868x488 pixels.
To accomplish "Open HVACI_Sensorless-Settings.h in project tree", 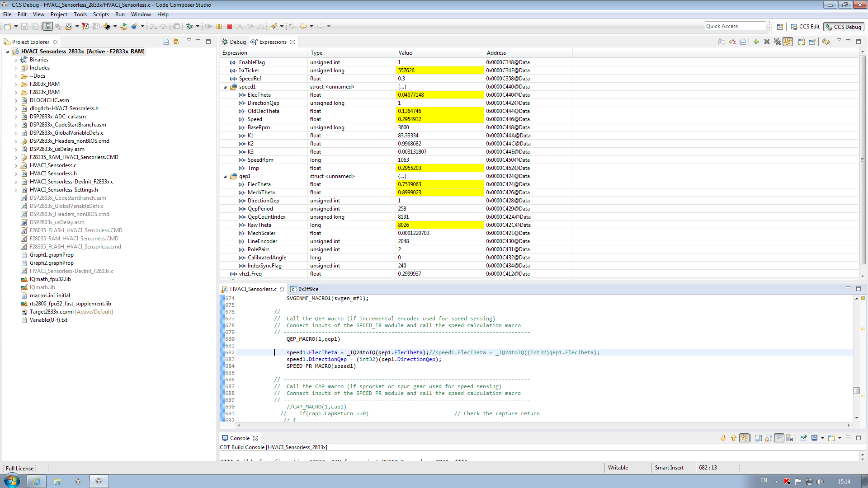I will coord(64,190).
